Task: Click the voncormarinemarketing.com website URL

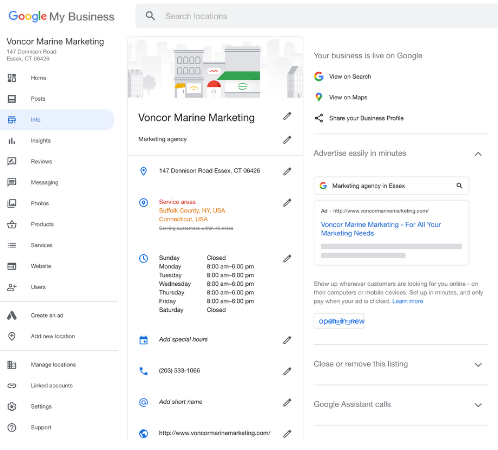Action: point(214,433)
